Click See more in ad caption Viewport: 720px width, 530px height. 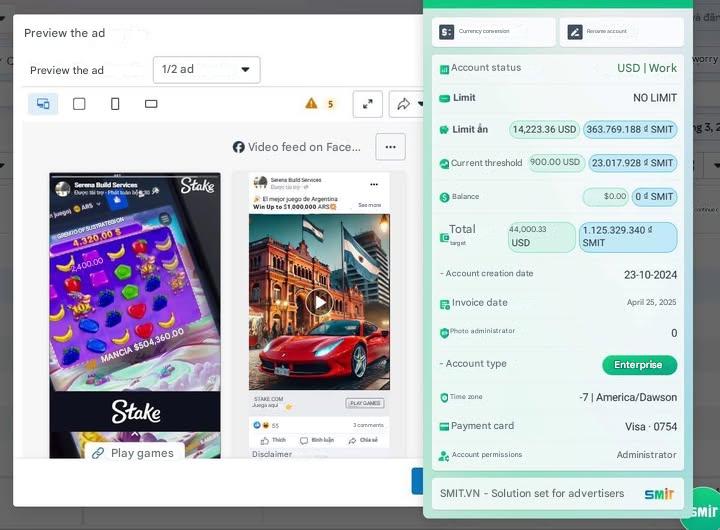point(370,205)
